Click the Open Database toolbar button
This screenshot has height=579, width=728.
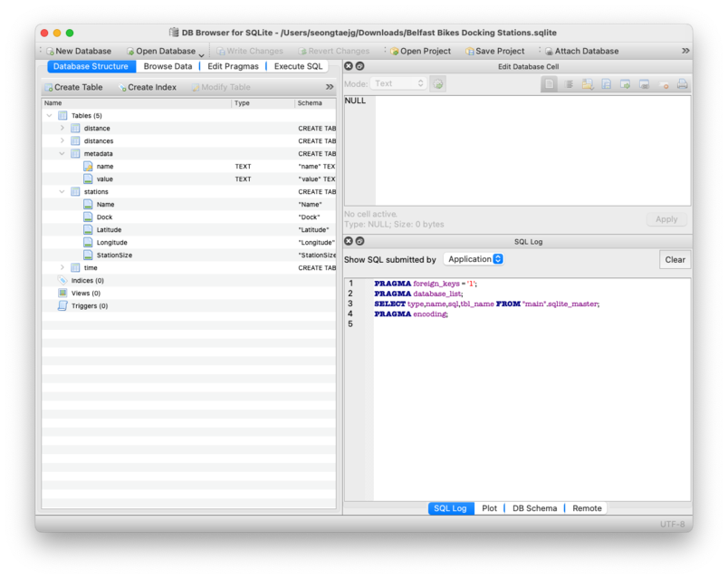[161, 51]
